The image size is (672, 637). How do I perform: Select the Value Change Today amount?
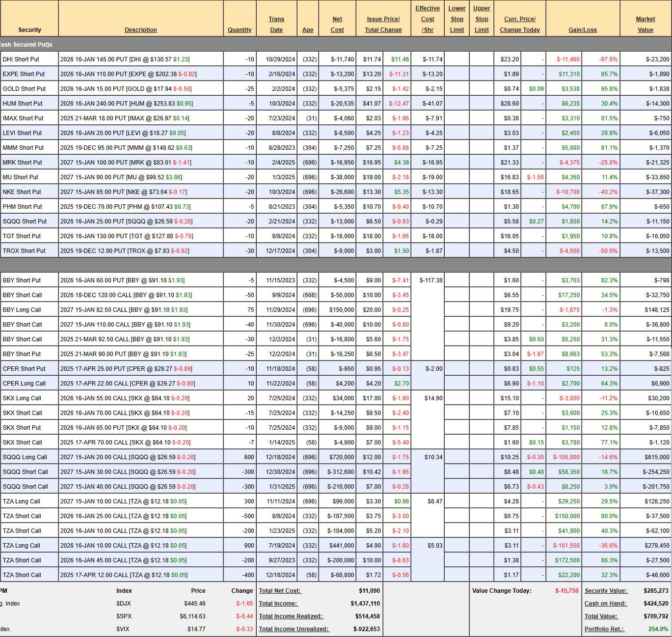[566, 591]
